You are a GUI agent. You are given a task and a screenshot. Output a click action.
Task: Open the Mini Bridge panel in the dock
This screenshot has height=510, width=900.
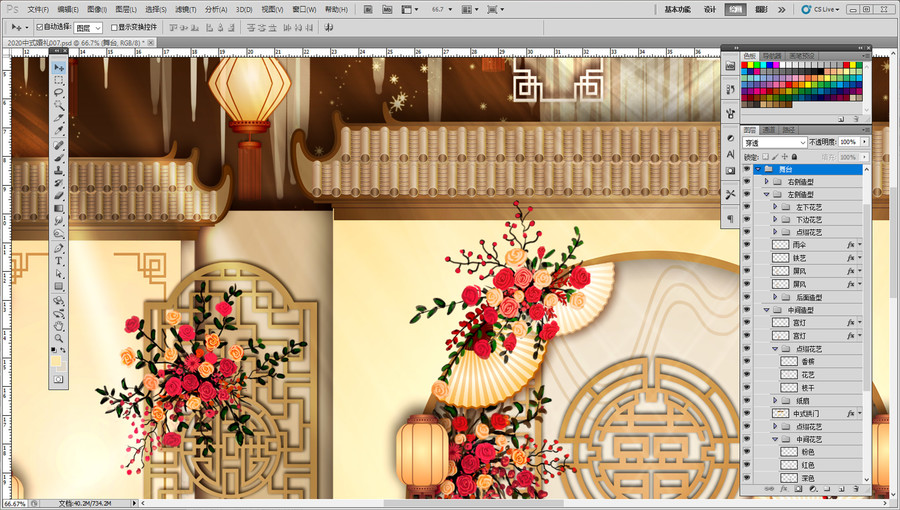(x=730, y=66)
